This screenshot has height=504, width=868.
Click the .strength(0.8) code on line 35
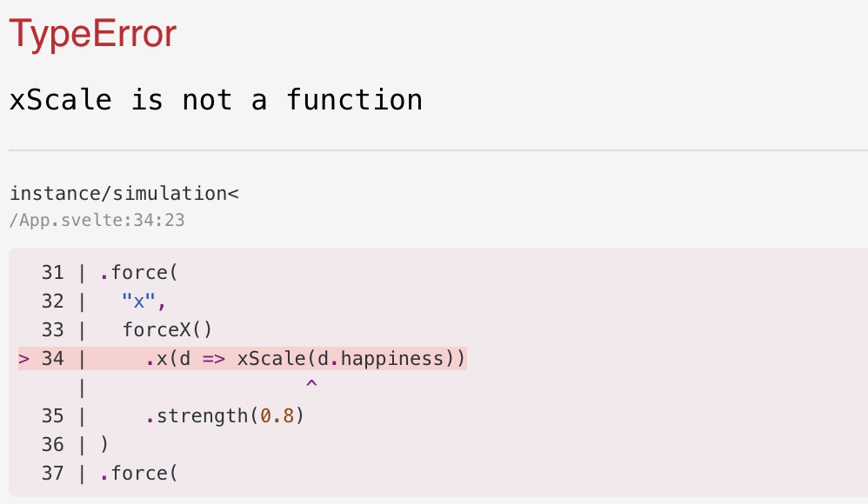(x=224, y=416)
